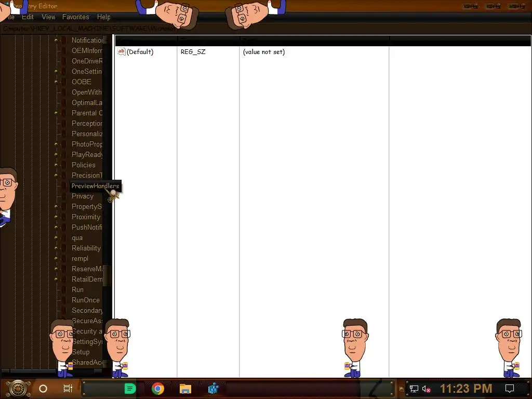Click the Policies key folder icon
532x399 pixels.
pos(64,165)
